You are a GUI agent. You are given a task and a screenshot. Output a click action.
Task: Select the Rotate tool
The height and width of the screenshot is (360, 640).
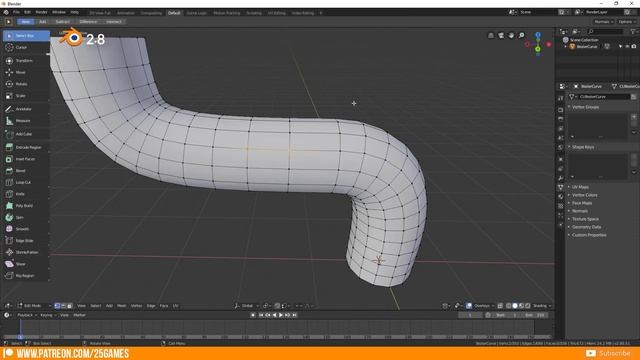click(x=26, y=84)
